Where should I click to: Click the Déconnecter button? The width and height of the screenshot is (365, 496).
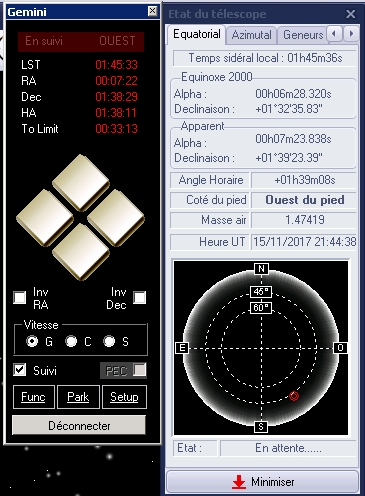click(79, 425)
